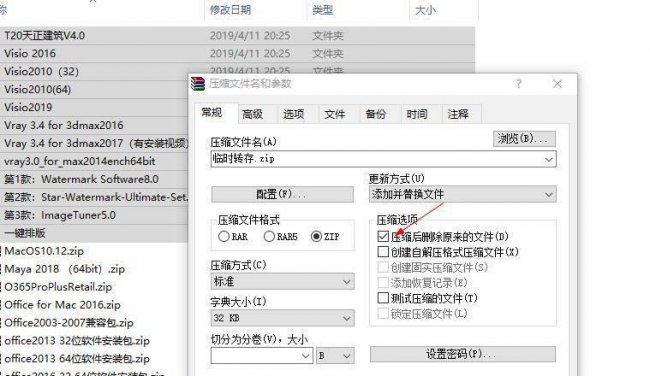The height and width of the screenshot is (376, 650).
Task: Select folder Vray 3.4 for 3dmax2016
Action: (x=64, y=125)
